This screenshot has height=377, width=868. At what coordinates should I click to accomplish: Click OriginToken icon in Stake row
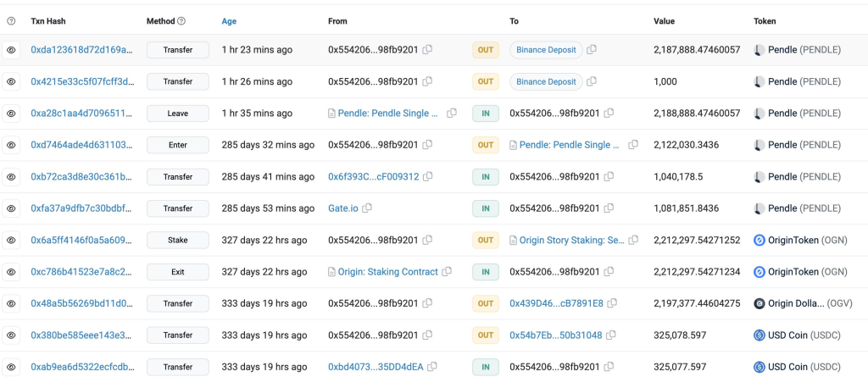759,241
